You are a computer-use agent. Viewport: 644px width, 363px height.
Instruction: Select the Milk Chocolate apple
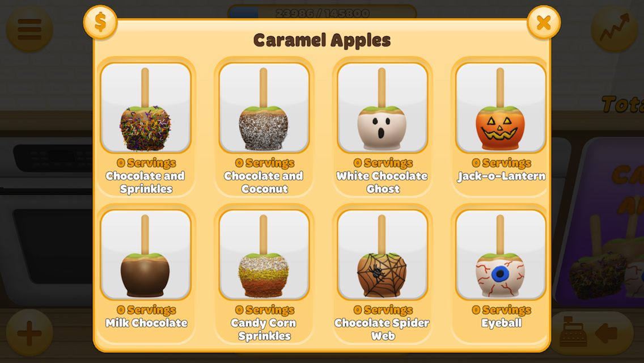click(146, 255)
